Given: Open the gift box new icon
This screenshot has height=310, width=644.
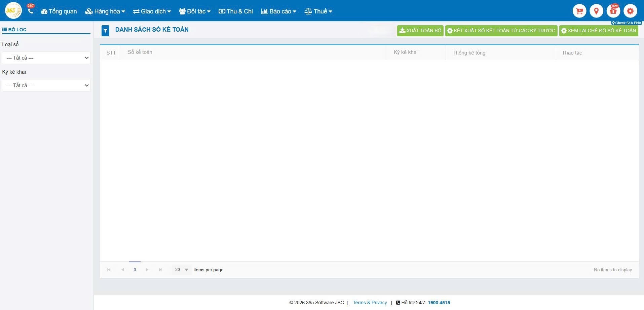Looking at the screenshot, I should click(613, 11).
